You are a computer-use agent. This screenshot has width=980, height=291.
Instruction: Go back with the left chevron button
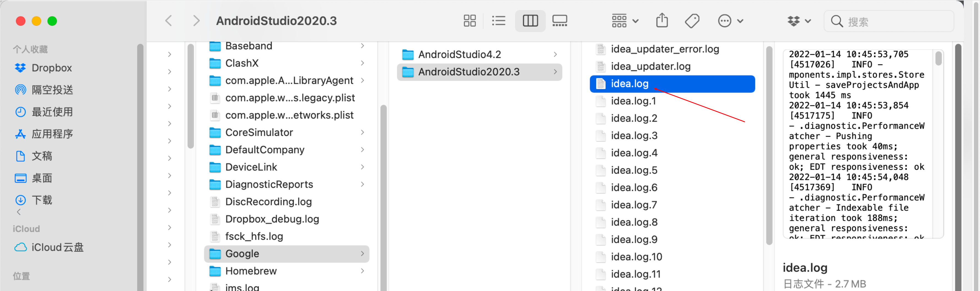click(169, 21)
